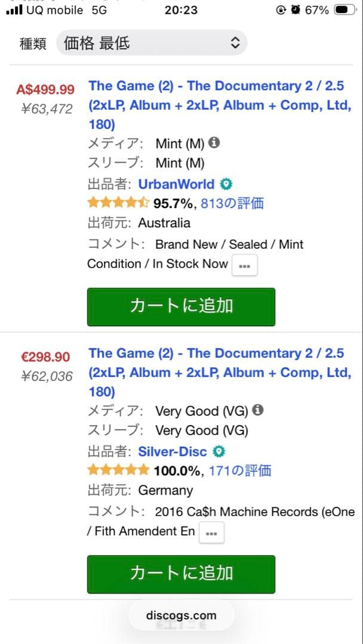This screenshot has height=644, width=363.
Task: Click the star rating beside 95.7%
Action: click(x=116, y=204)
